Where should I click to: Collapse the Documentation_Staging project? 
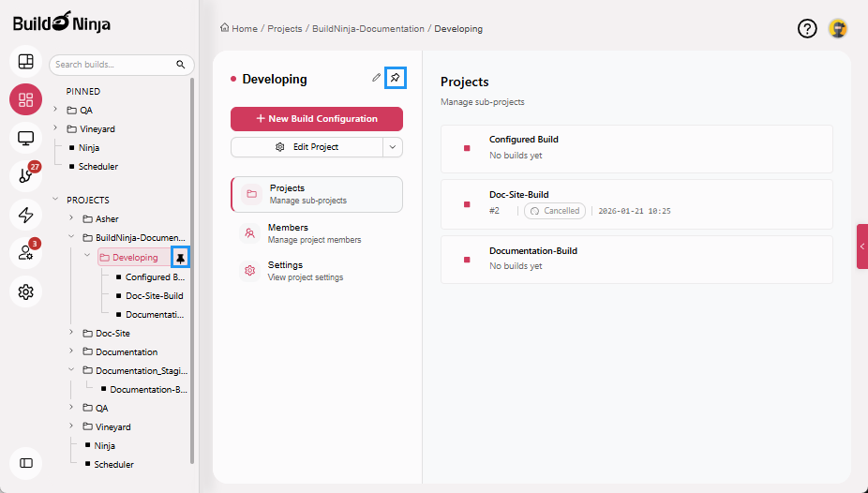[x=71, y=369]
